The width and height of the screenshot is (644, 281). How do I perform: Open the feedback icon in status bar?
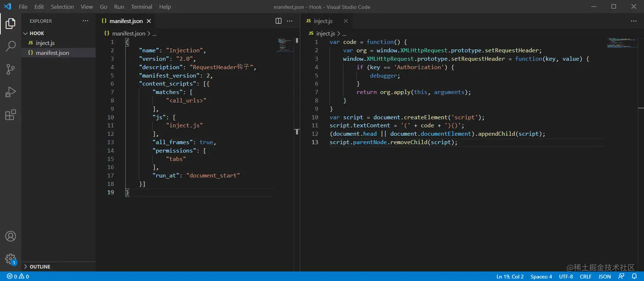tap(621, 276)
